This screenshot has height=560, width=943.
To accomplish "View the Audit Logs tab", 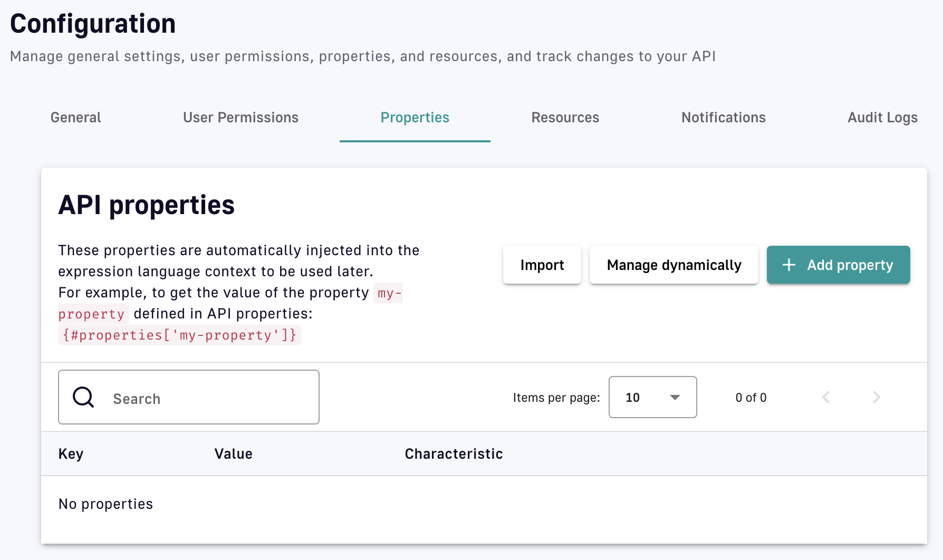I will click(x=882, y=118).
